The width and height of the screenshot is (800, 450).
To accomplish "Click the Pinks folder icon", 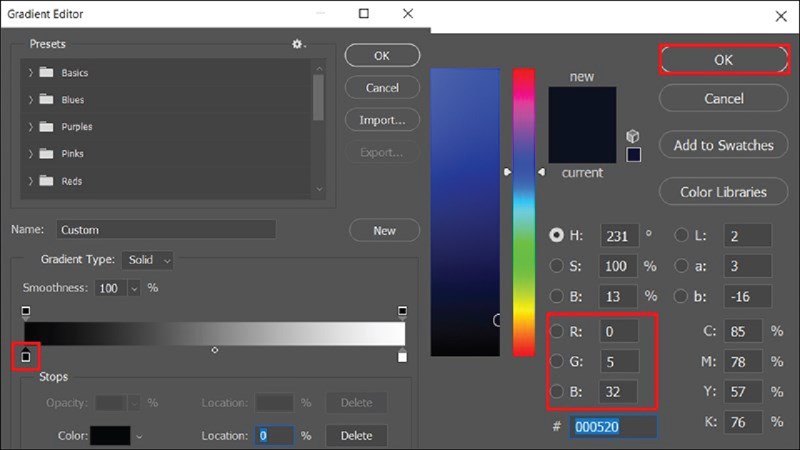I will pos(46,153).
